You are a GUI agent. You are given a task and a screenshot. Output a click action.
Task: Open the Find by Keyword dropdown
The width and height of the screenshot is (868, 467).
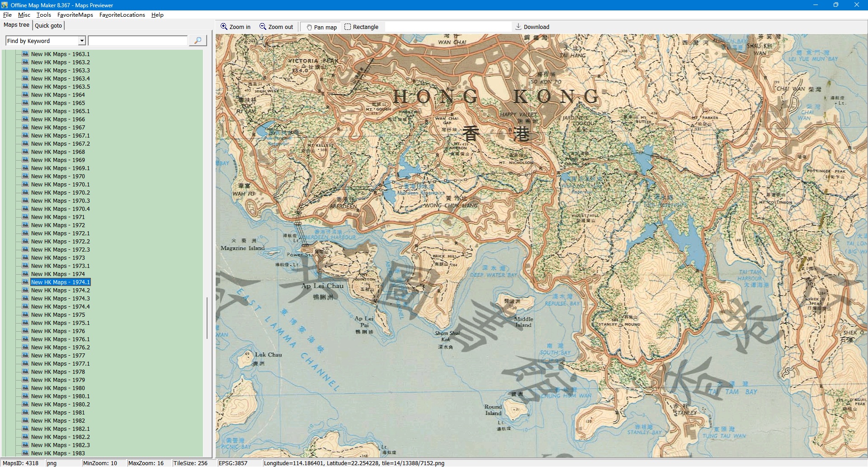(82, 41)
